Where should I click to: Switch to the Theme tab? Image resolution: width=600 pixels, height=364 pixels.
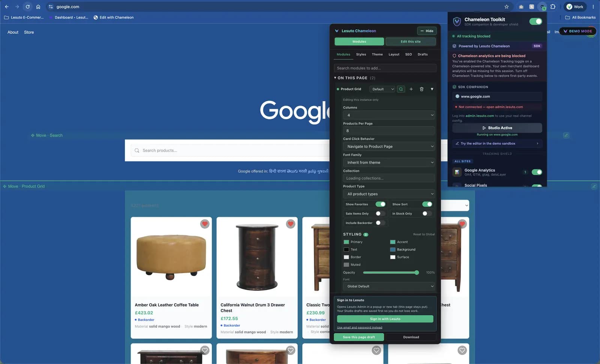click(x=377, y=54)
